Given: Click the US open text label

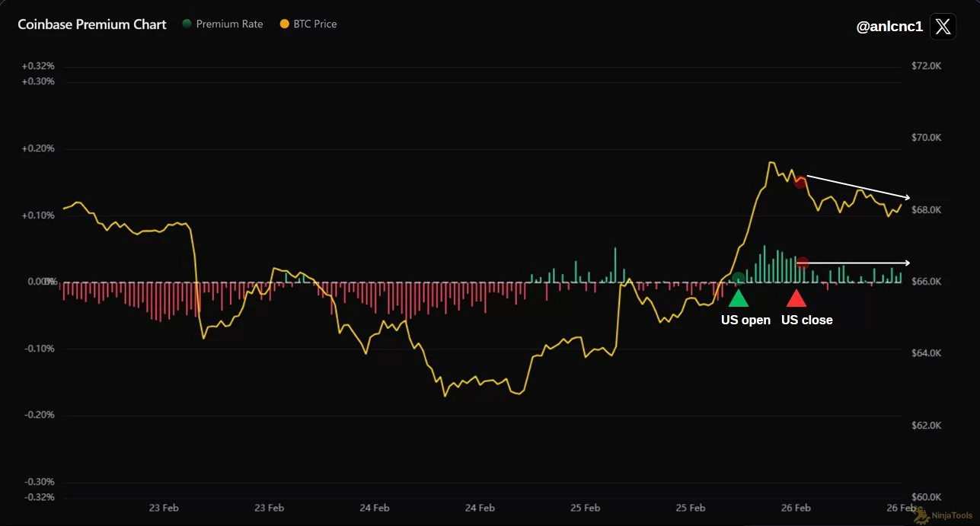Looking at the screenshot, I should pos(745,320).
